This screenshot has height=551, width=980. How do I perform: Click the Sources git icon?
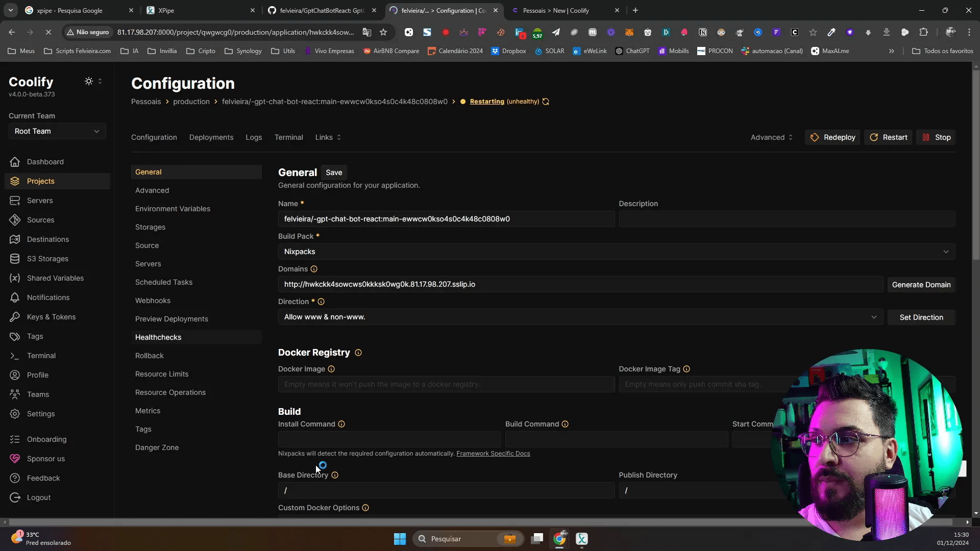(x=15, y=220)
